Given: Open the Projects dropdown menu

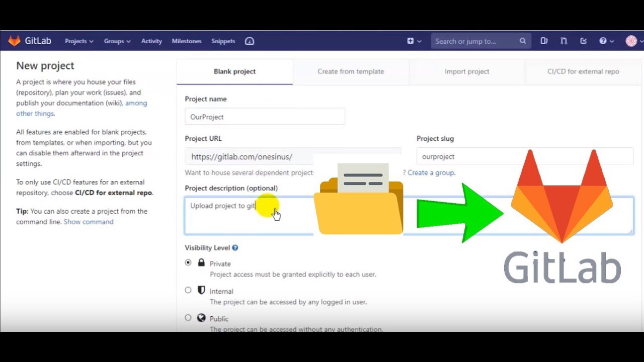Looking at the screenshot, I should point(79,41).
